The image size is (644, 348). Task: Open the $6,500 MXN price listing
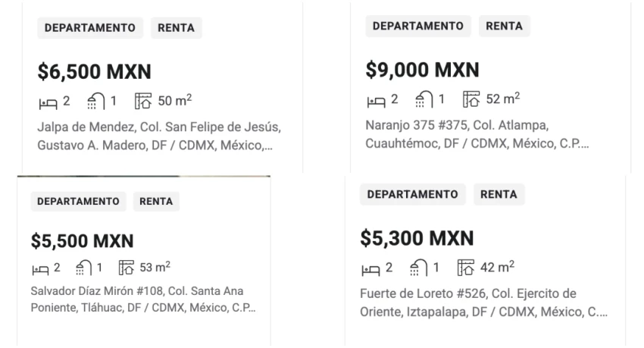click(x=95, y=72)
